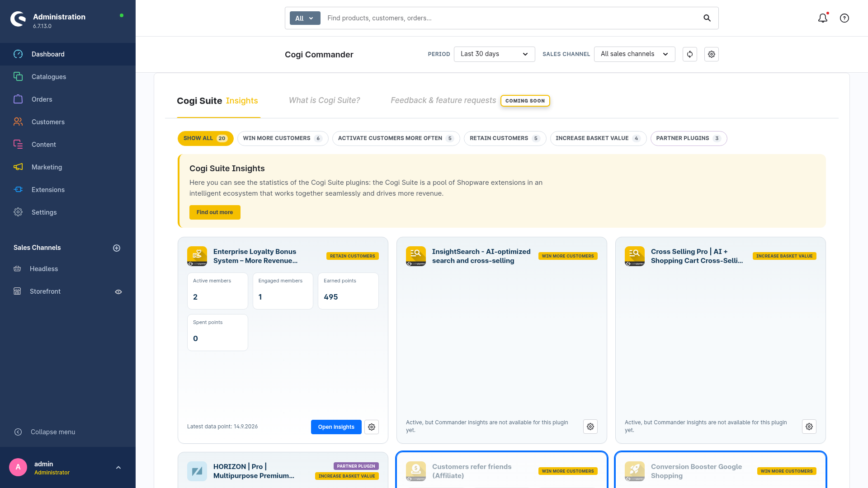The image size is (868, 488).
Task: Filter by Partner Plugins
Action: coord(689,138)
